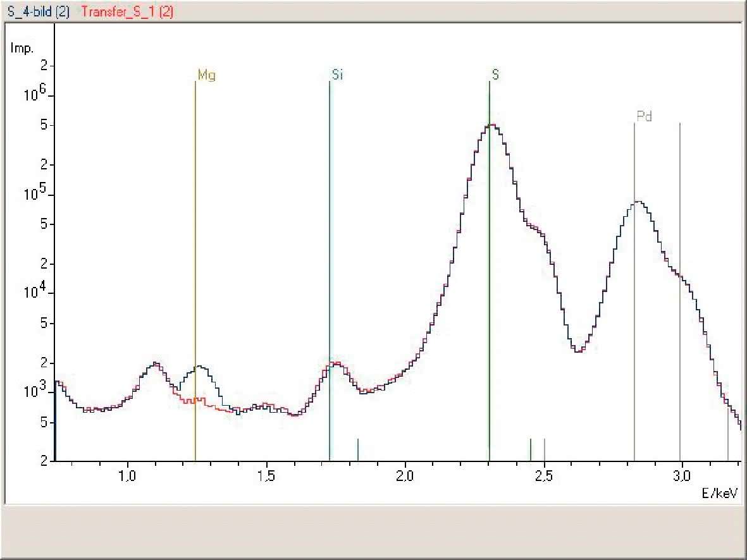Click the sulfur peak maximum
The image size is (747, 560).
[492, 125]
